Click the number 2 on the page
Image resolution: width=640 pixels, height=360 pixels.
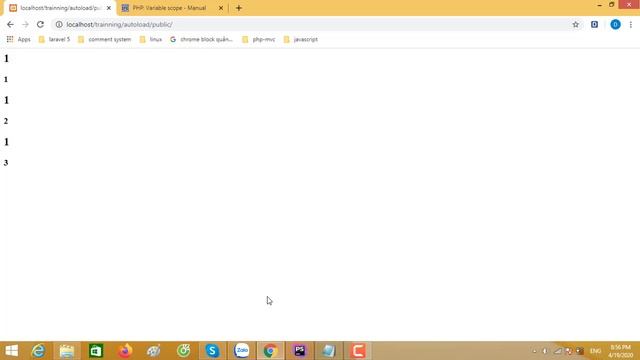click(x=6, y=121)
